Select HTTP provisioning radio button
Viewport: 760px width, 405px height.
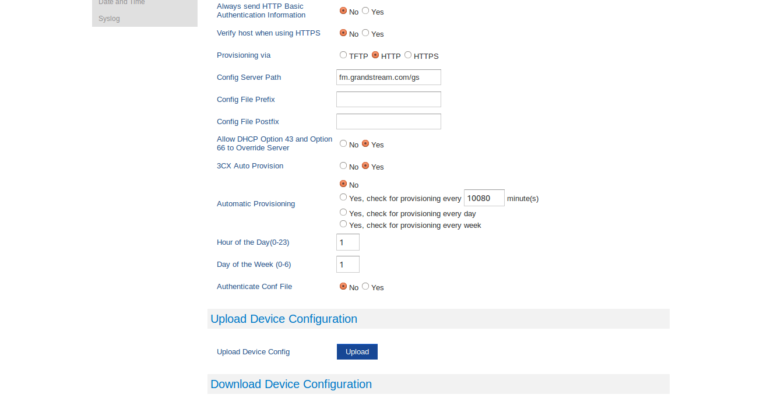[376, 55]
